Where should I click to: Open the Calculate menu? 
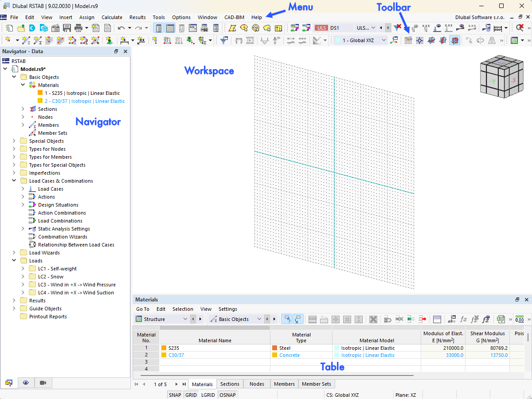click(112, 17)
